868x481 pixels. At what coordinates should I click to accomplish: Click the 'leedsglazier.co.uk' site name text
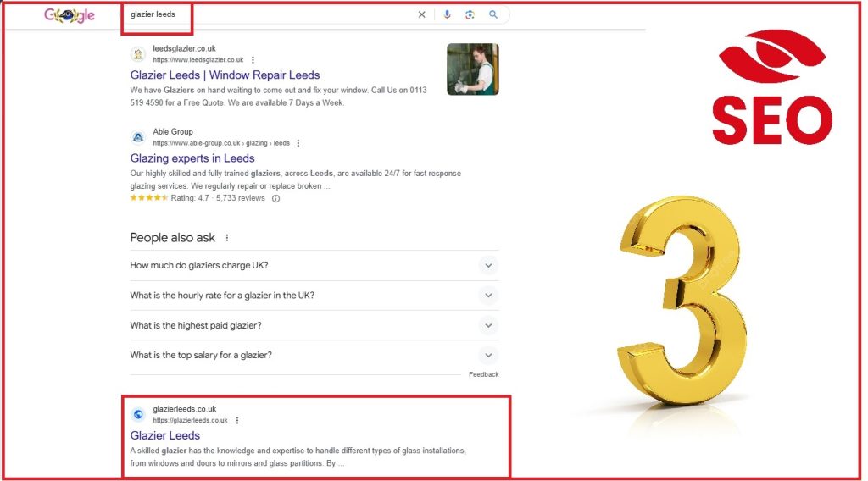pos(184,48)
